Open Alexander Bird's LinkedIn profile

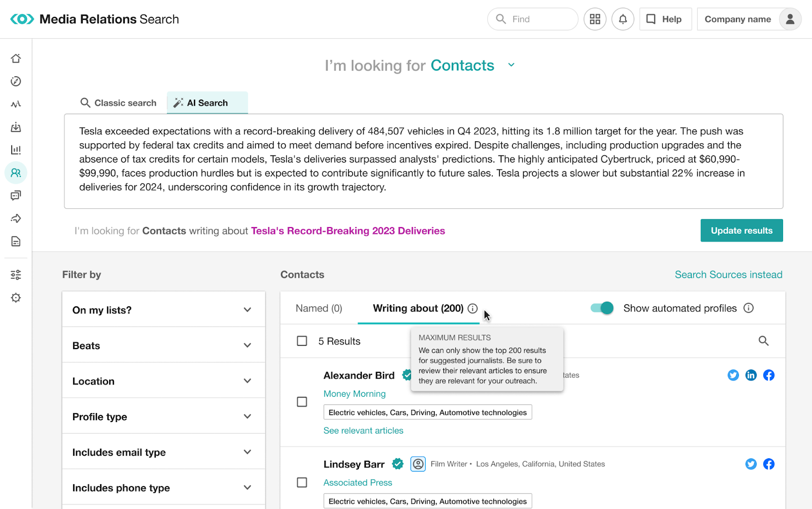click(751, 375)
